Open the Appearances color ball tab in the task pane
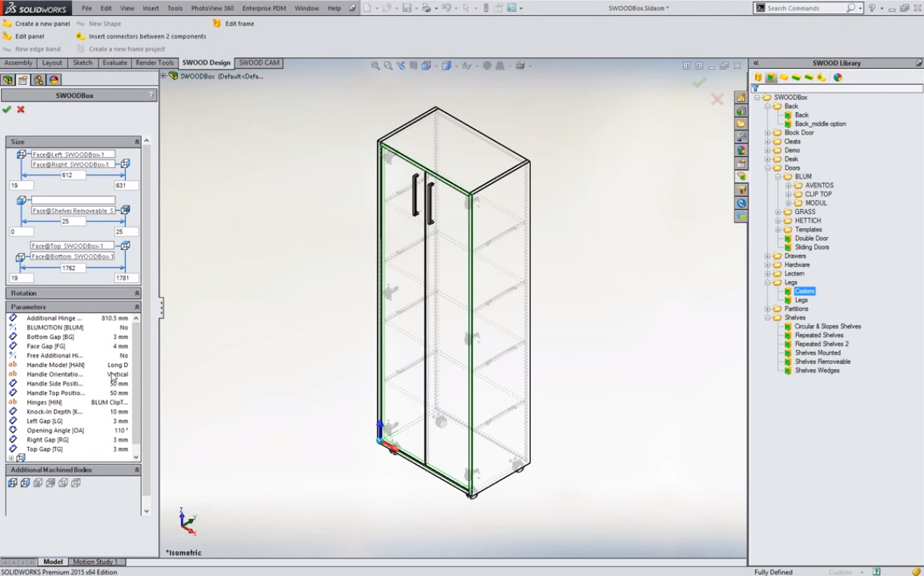The height and width of the screenshot is (576, 924). coord(741,150)
